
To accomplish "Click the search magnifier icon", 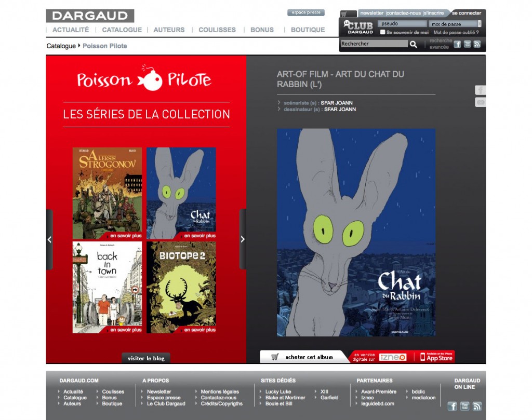I will (413, 44).
